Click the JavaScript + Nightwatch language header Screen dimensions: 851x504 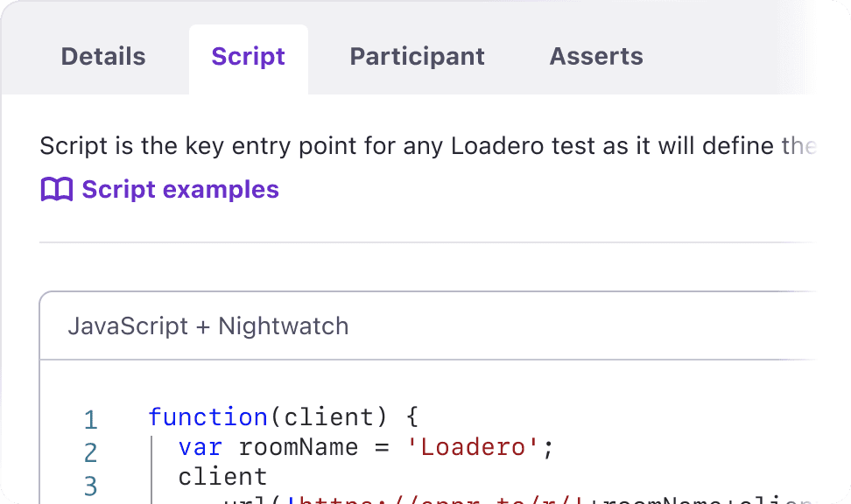tap(208, 326)
